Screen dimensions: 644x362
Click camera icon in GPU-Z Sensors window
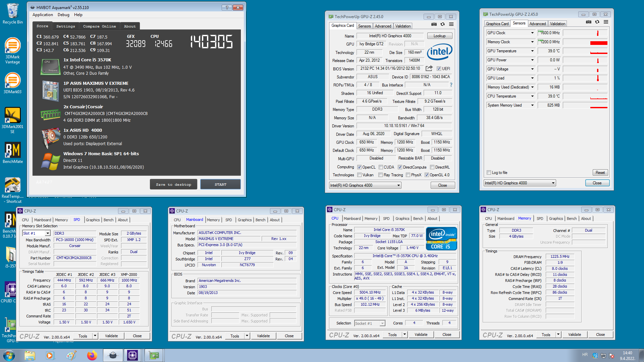[589, 22]
